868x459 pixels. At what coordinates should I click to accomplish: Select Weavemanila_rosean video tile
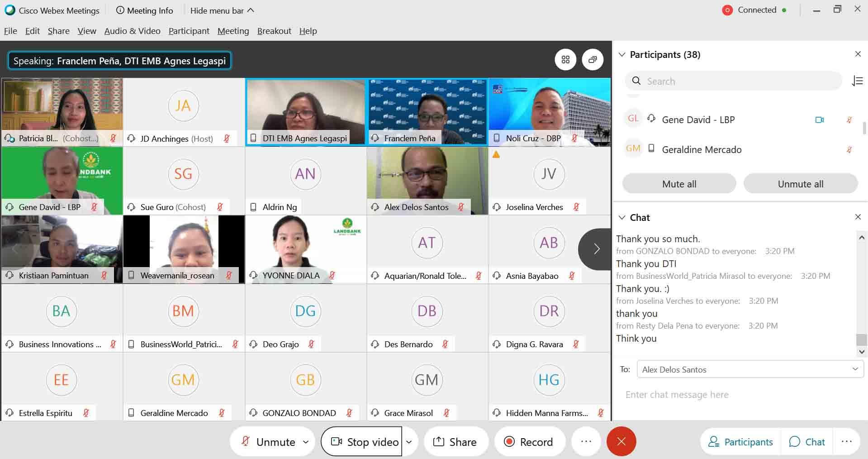(184, 249)
